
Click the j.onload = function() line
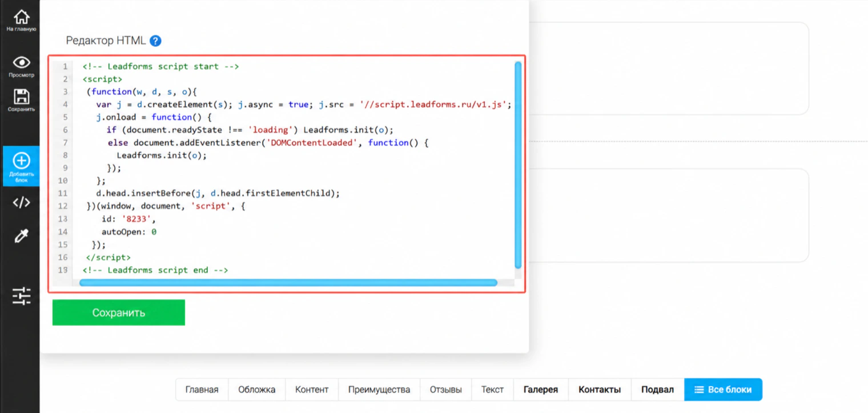[154, 117]
